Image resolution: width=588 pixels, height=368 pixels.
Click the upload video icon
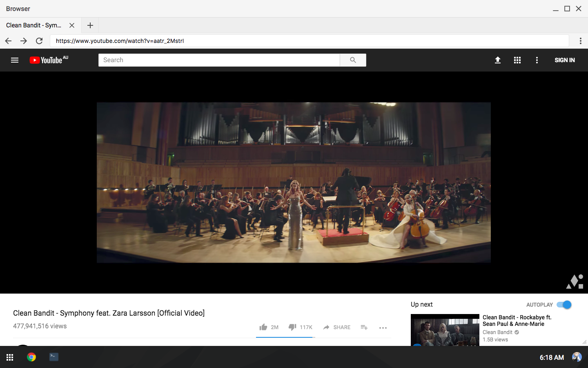pos(497,60)
